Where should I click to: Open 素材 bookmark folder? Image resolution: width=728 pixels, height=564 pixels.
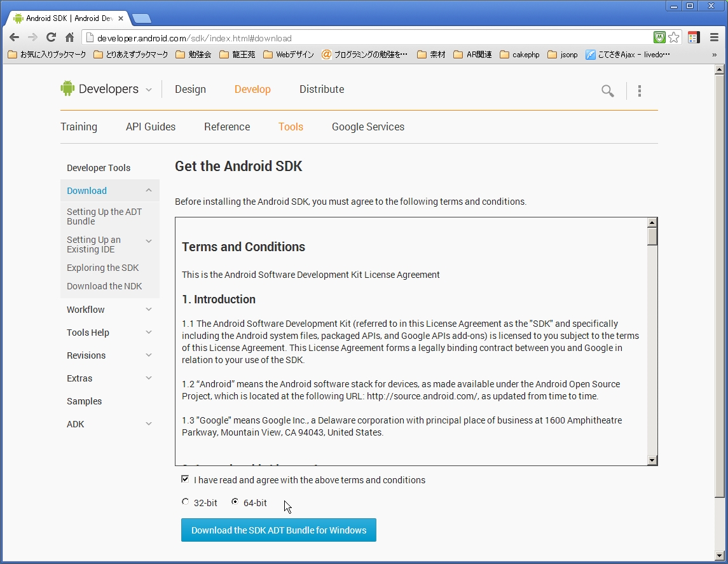pyautogui.click(x=431, y=55)
